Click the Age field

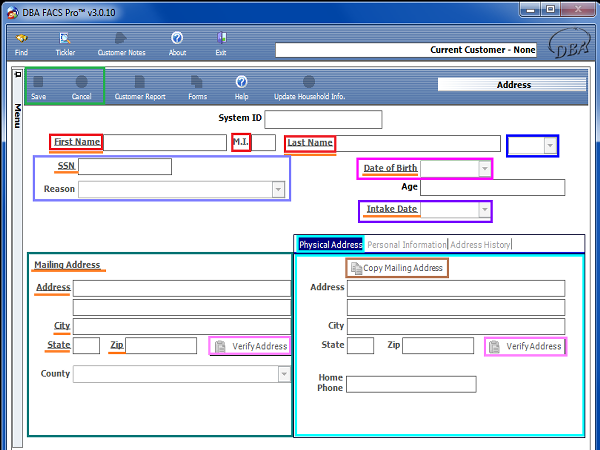(x=492, y=188)
